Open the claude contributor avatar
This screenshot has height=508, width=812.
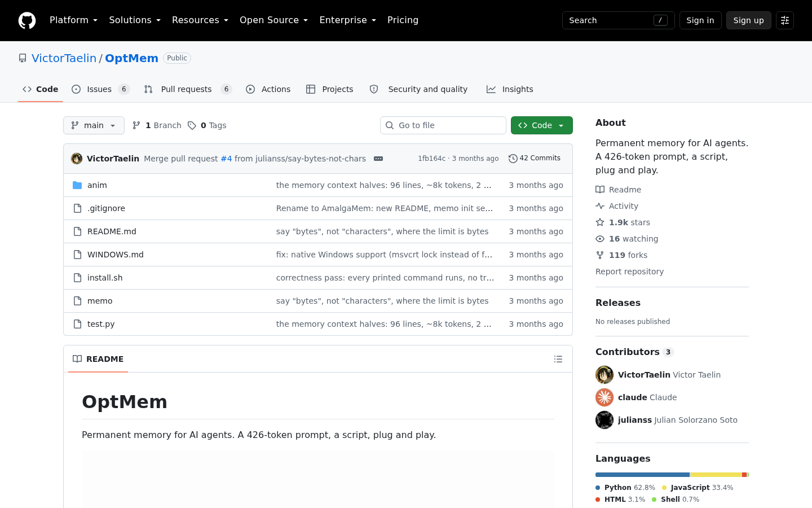click(x=604, y=397)
